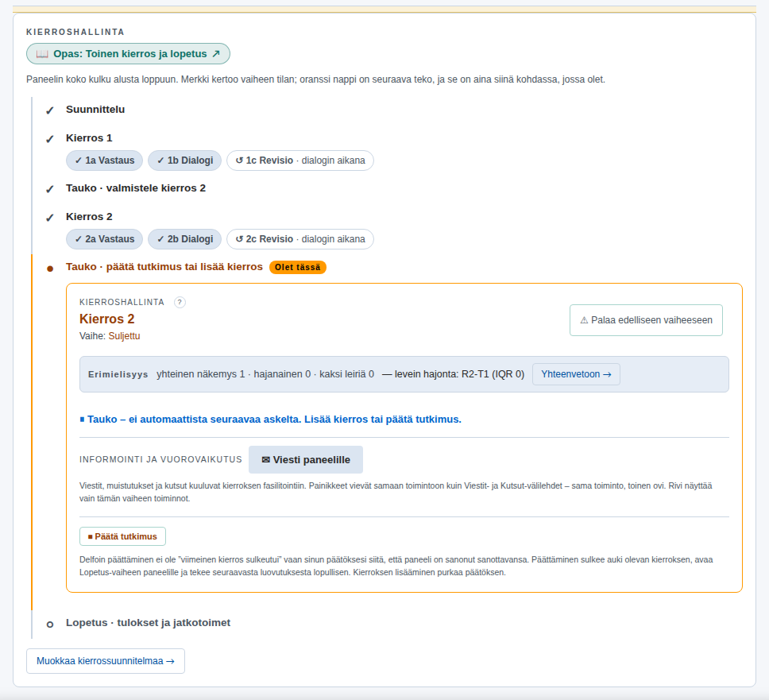Click Tauko · päätä tutkimus tai lisää kierros
The image size is (769, 700).
click(x=164, y=267)
